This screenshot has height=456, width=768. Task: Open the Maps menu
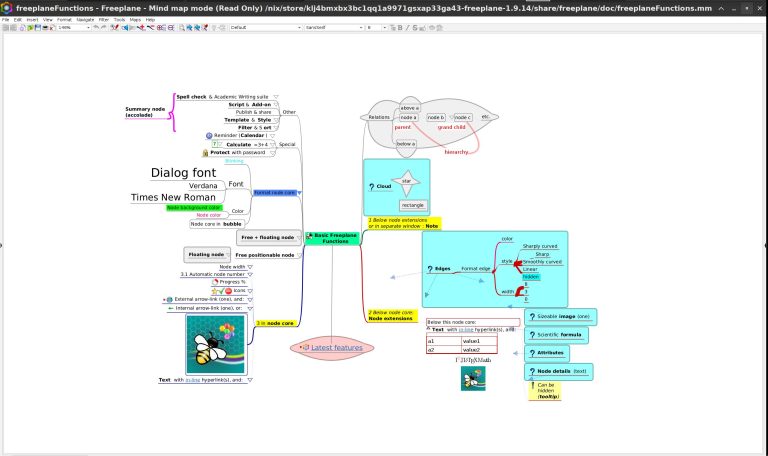tap(135, 19)
